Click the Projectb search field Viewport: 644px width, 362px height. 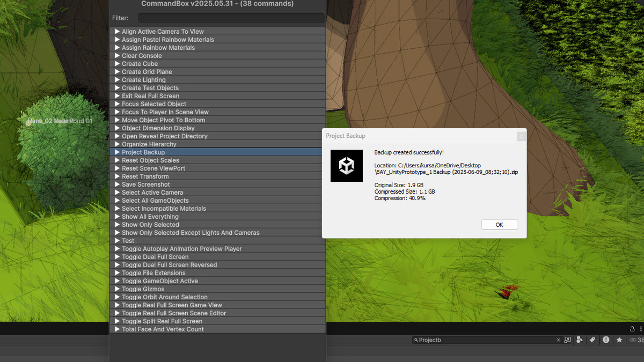[x=487, y=340]
